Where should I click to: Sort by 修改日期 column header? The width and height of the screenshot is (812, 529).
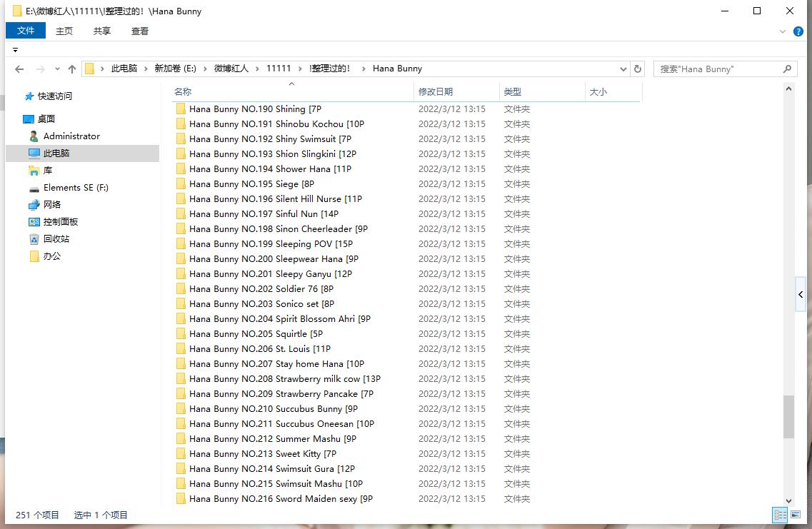pyautogui.click(x=457, y=91)
